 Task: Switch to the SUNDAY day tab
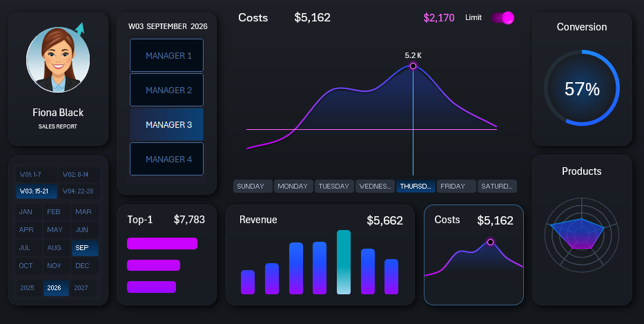click(x=253, y=187)
